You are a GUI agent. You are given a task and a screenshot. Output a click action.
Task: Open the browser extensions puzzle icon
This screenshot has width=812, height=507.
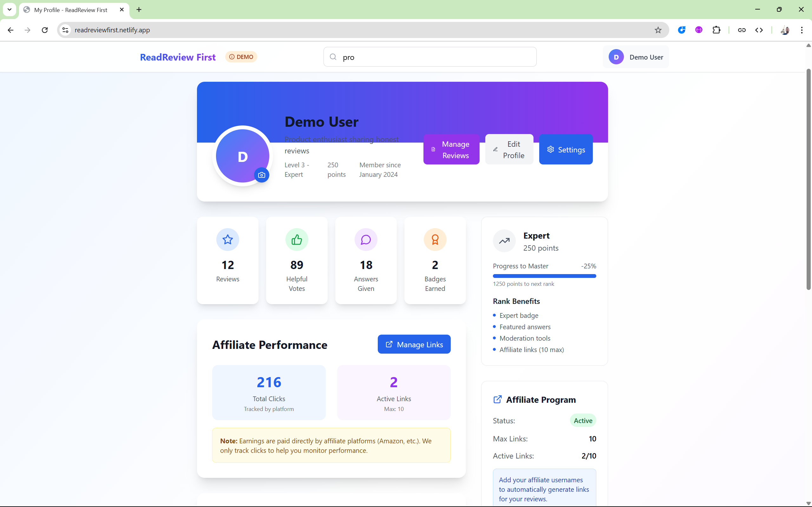[x=716, y=30]
